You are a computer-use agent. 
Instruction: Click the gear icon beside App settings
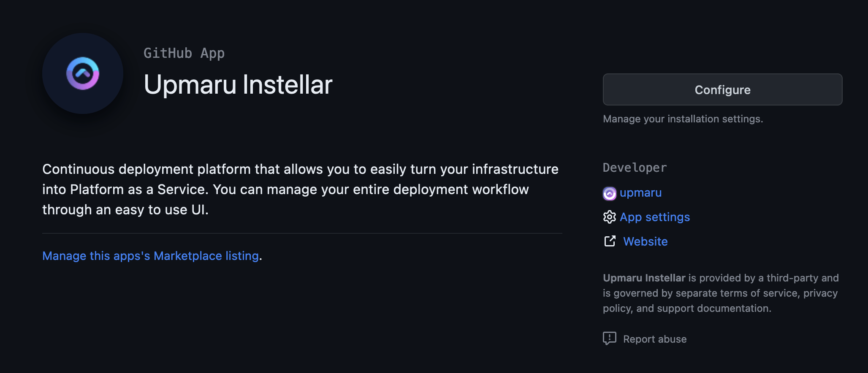coord(609,217)
